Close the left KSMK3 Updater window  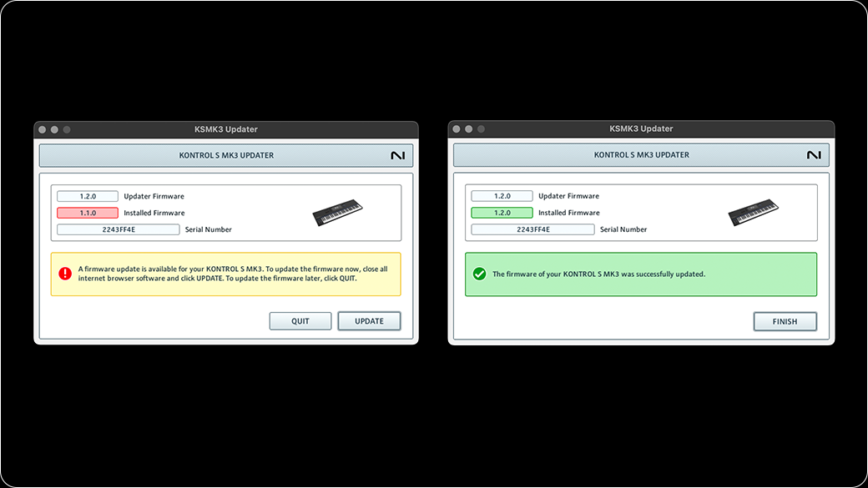pos(42,129)
